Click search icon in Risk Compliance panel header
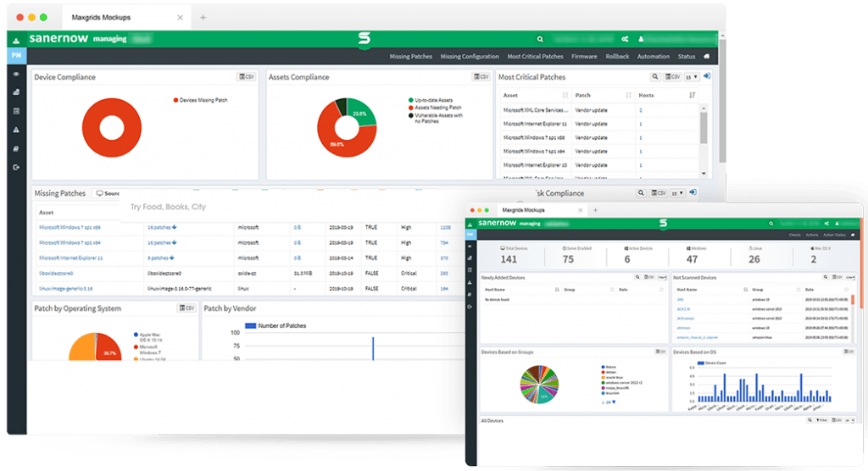Image resolution: width=868 pixels, height=471 pixels. coord(641,192)
